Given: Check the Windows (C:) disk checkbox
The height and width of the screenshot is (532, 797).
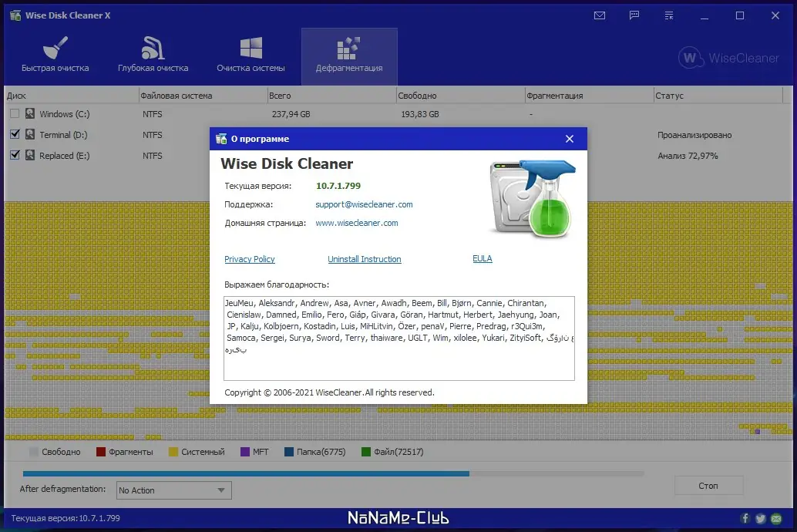Looking at the screenshot, I should point(15,114).
